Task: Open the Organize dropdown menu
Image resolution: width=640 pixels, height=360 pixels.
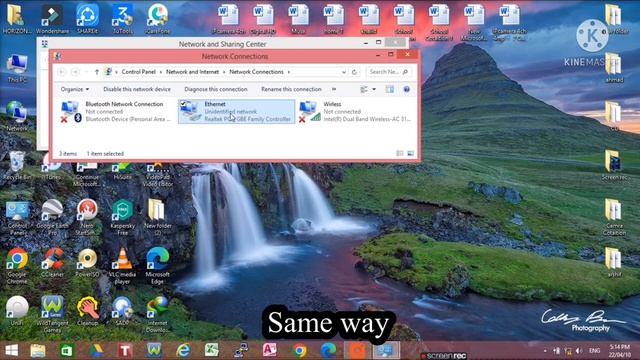Action: click(x=75, y=89)
